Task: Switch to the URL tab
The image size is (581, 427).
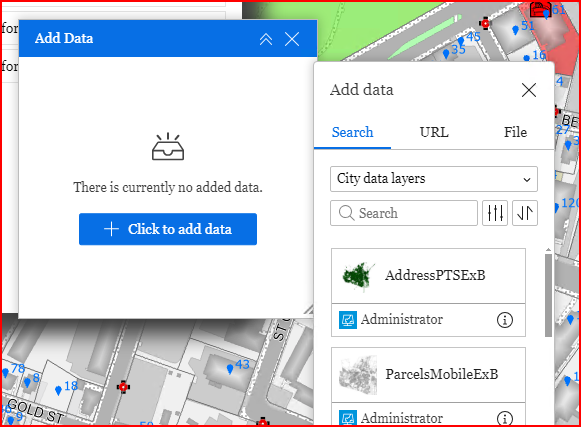Action: [x=434, y=132]
